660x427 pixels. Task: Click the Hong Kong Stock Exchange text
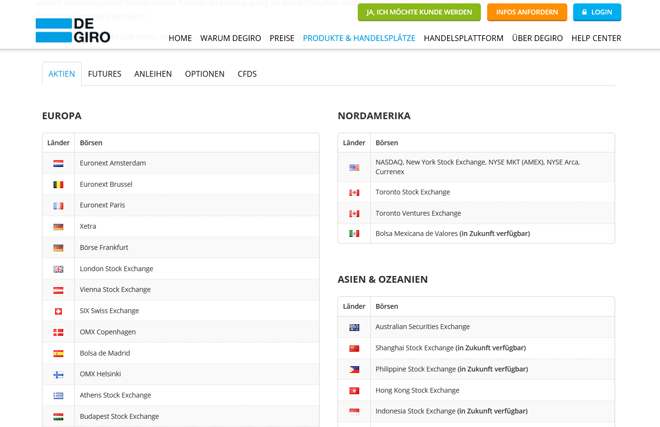(417, 390)
